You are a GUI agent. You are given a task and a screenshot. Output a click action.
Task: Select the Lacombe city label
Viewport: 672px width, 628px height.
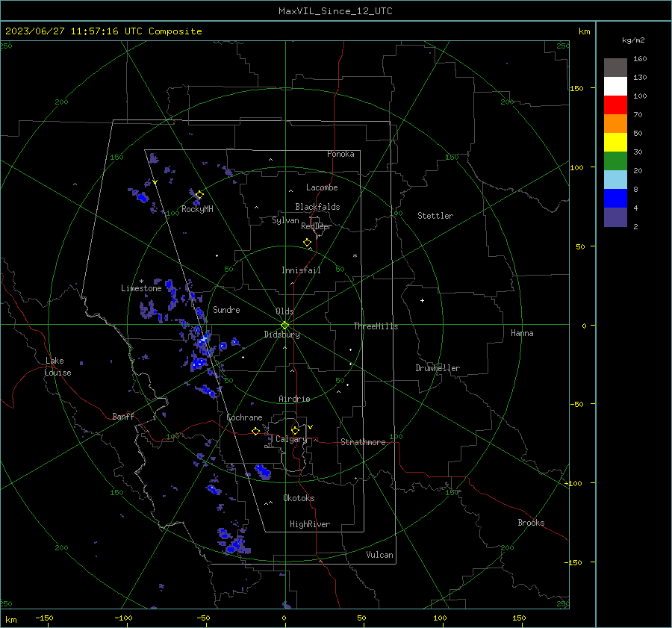coord(322,187)
